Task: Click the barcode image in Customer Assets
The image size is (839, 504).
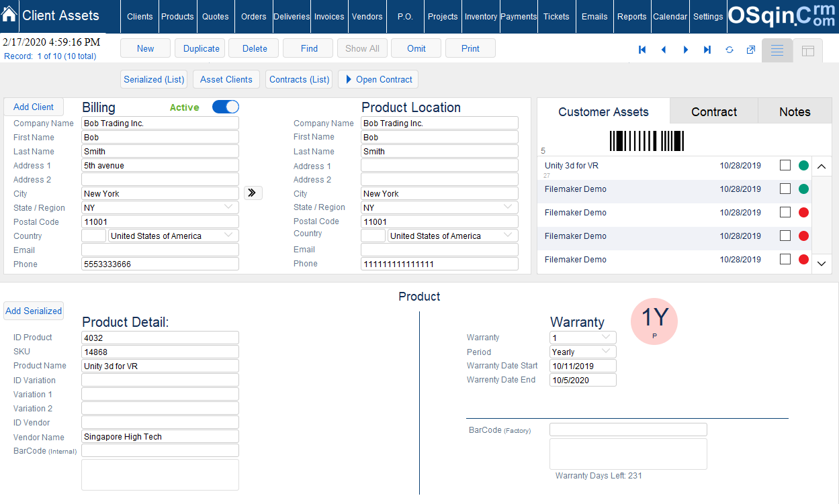Action: click(x=647, y=141)
